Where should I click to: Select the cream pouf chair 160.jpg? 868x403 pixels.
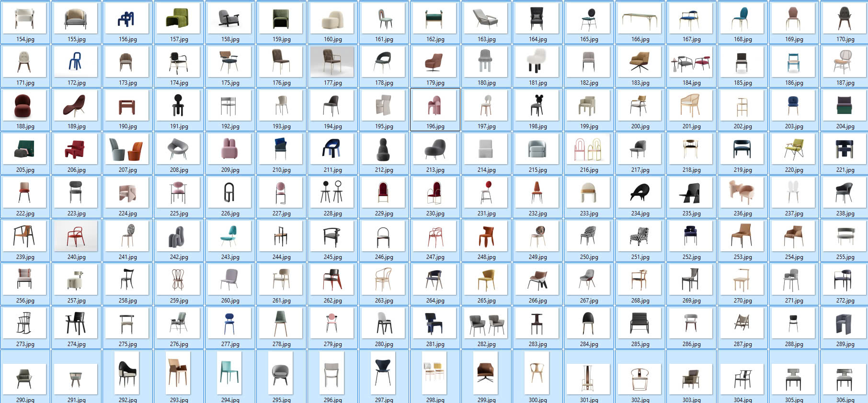click(x=332, y=18)
